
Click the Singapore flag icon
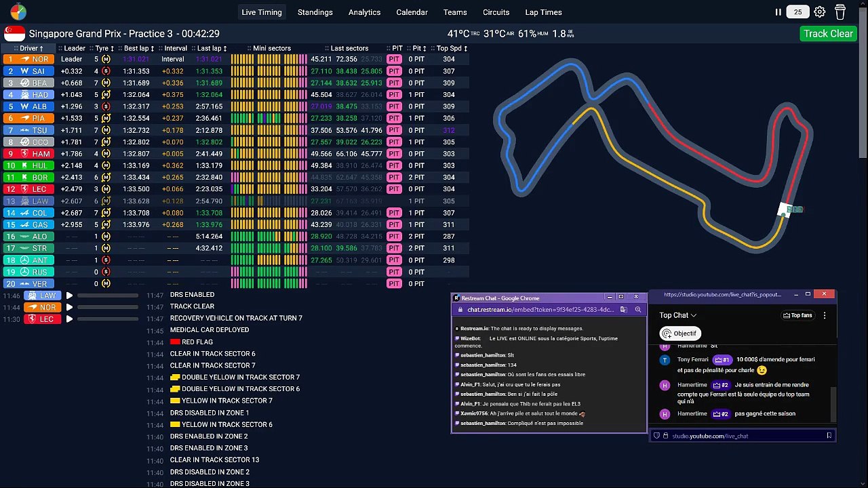(14, 33)
